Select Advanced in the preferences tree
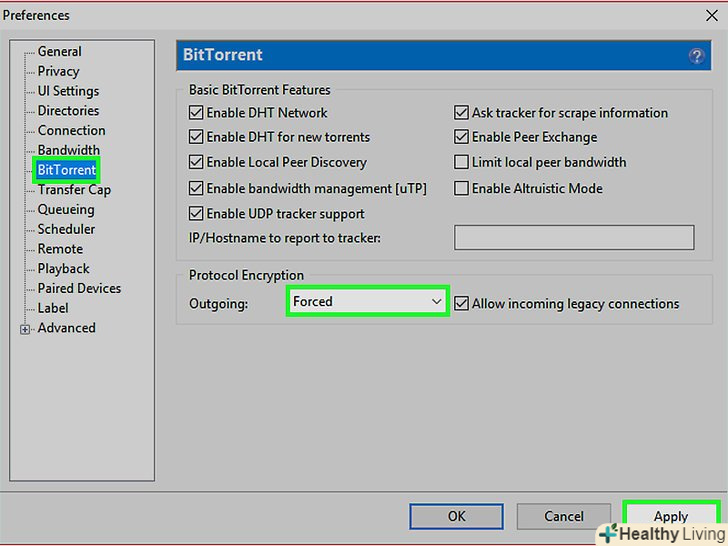This screenshot has width=728, height=546. [x=66, y=328]
